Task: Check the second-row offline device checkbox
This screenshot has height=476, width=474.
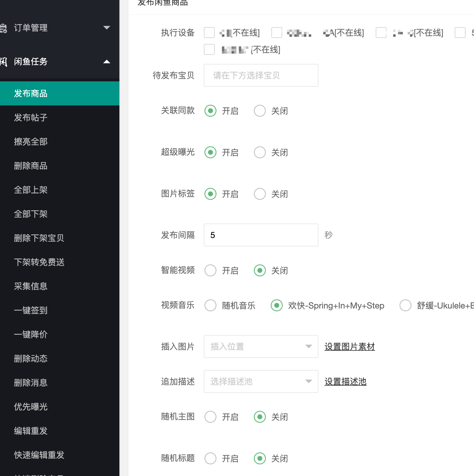Action: 209,49
